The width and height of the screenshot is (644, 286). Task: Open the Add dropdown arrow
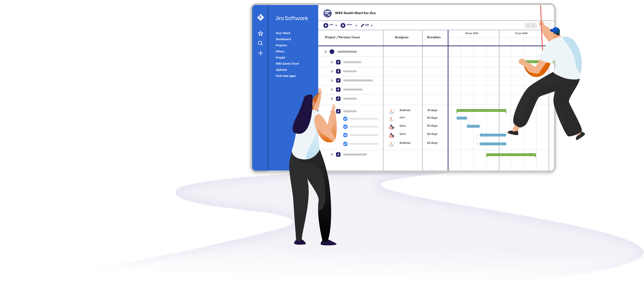(x=336, y=26)
